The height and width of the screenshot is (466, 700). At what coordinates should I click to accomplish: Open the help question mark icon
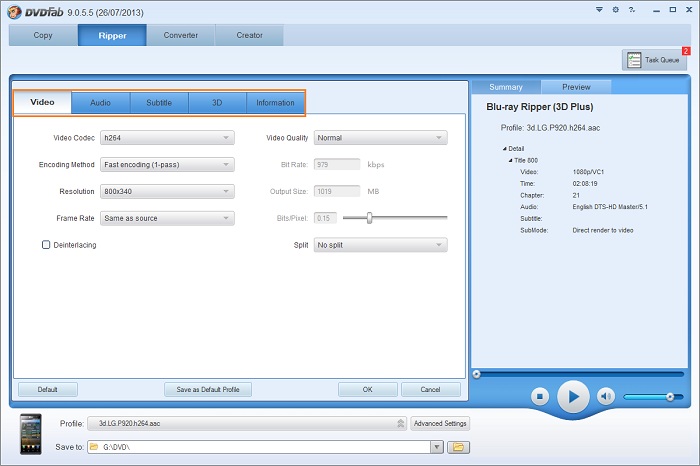click(x=632, y=9)
